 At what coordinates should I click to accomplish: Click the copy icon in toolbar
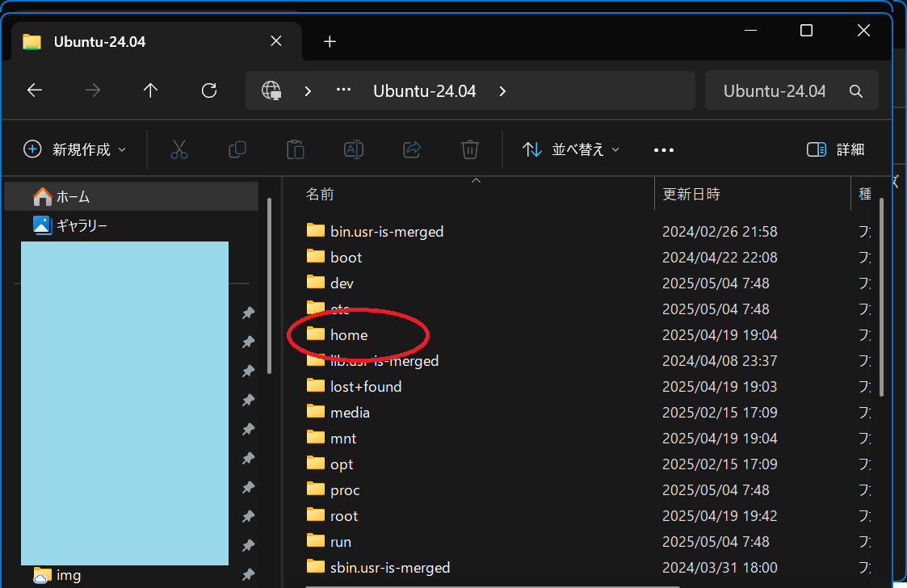[237, 149]
